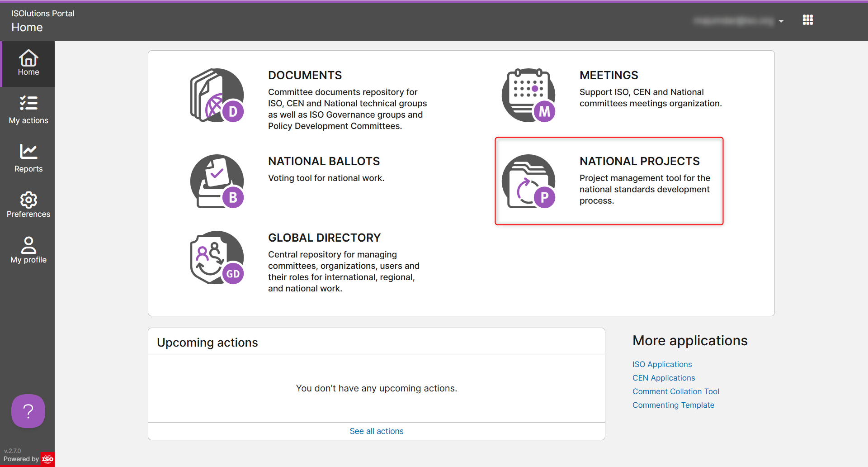Click the 'Powered by' footer text

[21, 459]
